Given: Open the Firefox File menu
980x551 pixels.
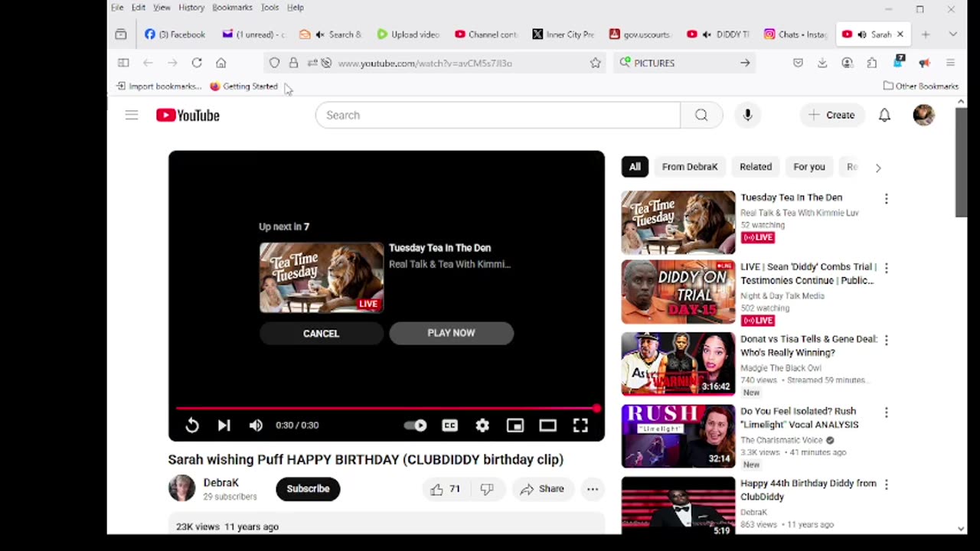Looking at the screenshot, I should (117, 8).
